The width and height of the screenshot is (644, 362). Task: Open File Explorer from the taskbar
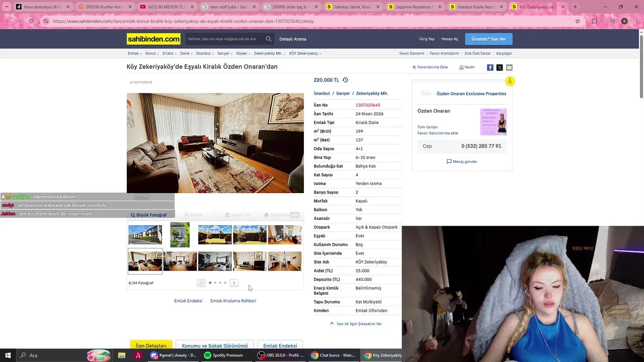click(122, 355)
